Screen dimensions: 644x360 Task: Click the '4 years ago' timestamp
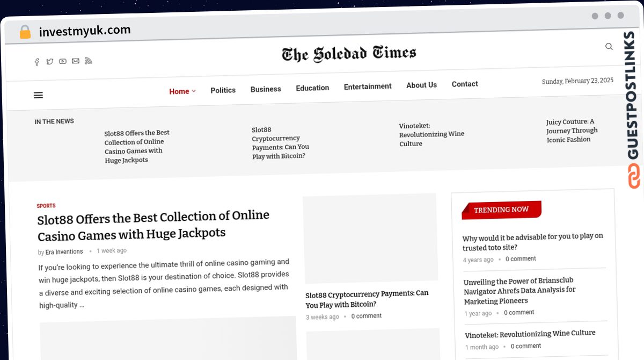pos(478,260)
